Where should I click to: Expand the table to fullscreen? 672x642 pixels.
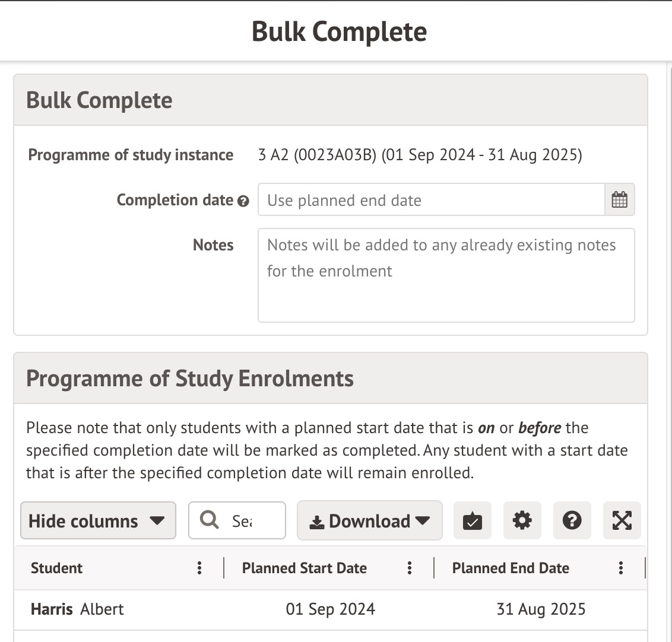click(x=622, y=521)
